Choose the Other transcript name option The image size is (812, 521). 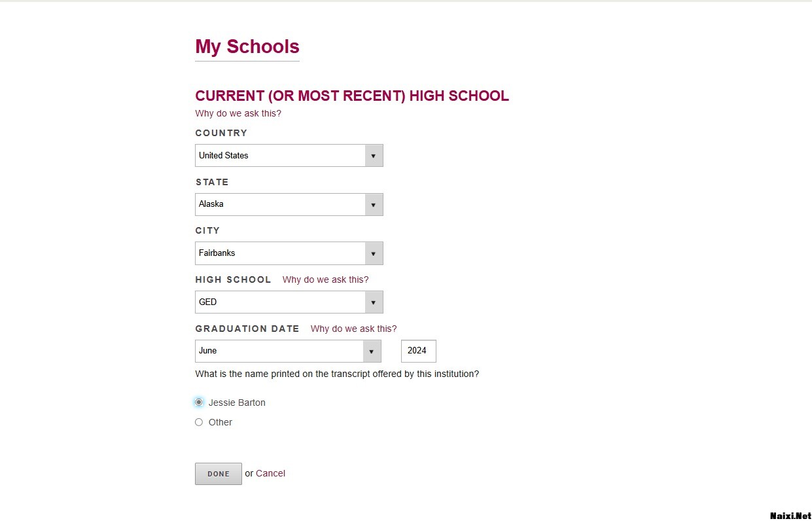(x=199, y=422)
